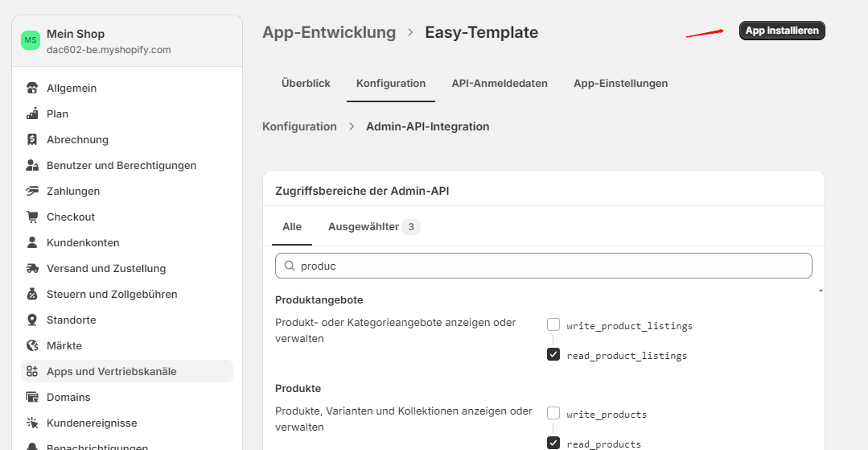
Task: Click the Allgemein store icon in sidebar
Action: 32,88
